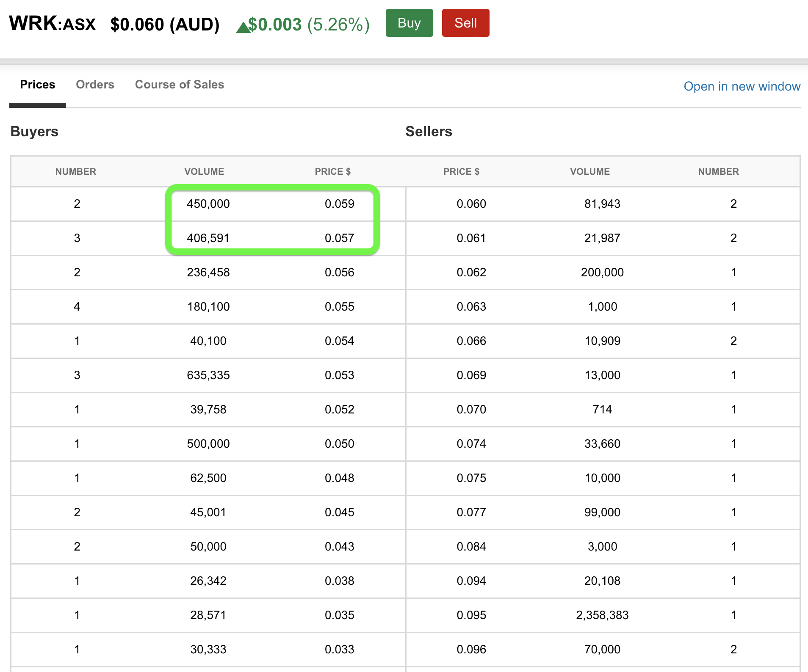Select buyers volume 26,342
Screen dimensions: 808x672
click(208, 581)
